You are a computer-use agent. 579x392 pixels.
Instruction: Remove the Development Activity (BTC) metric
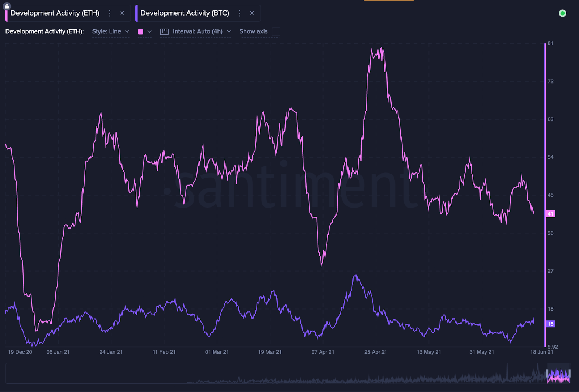click(x=252, y=13)
